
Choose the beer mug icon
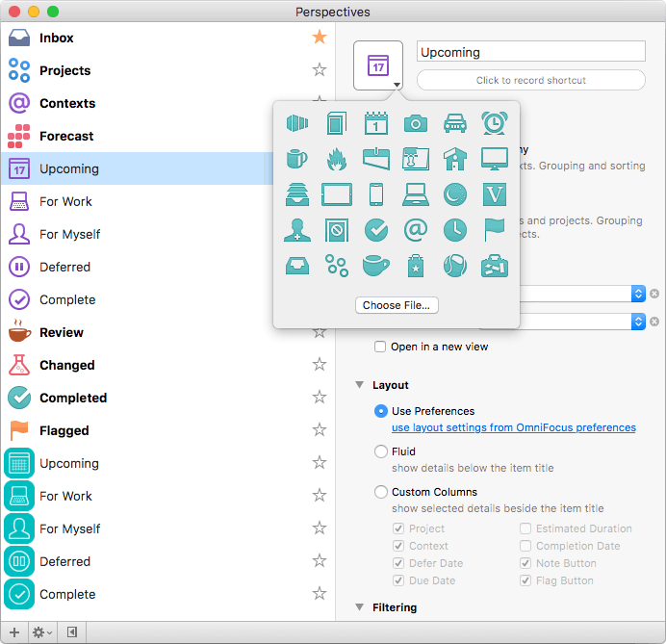pos(296,159)
